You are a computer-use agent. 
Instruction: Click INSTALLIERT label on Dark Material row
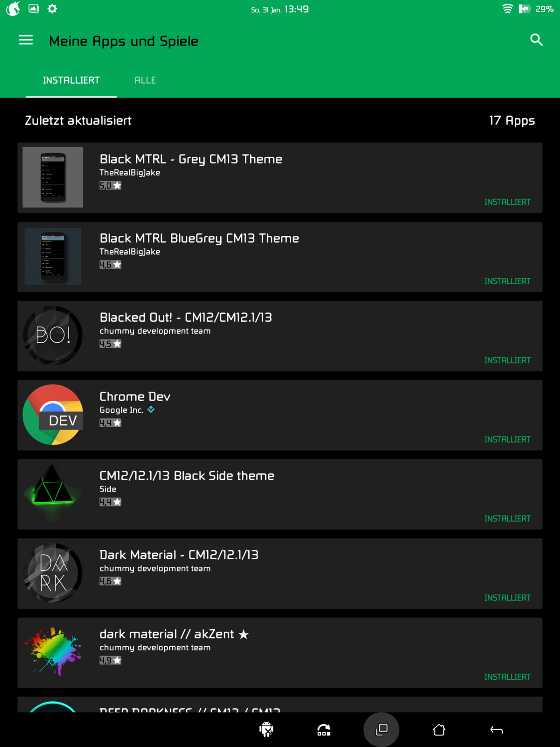click(507, 598)
